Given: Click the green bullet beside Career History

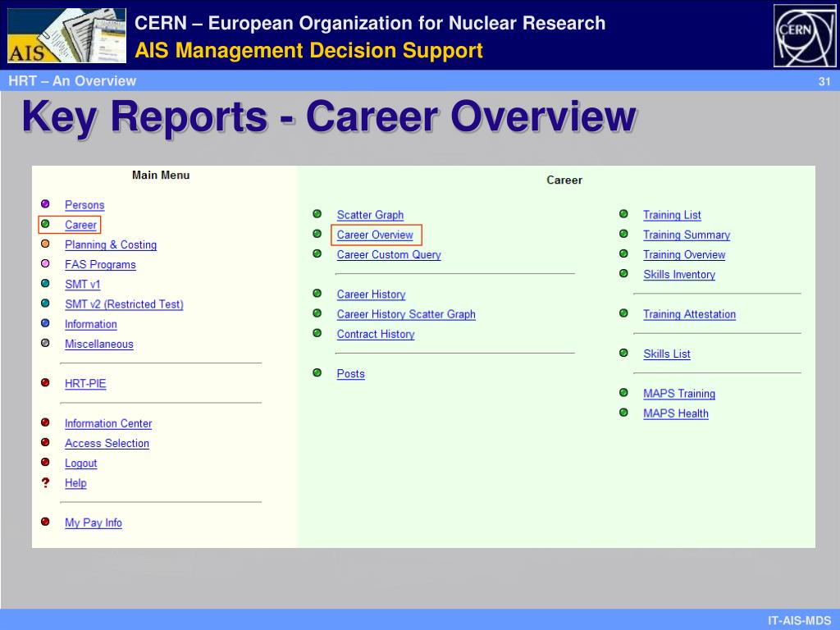Looking at the screenshot, I should (317, 293).
